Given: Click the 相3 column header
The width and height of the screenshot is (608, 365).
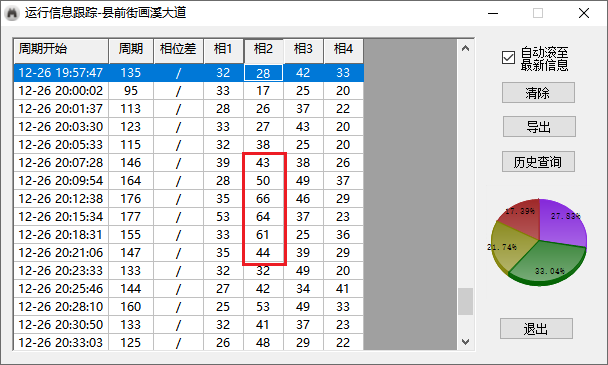Looking at the screenshot, I should tap(303, 50).
